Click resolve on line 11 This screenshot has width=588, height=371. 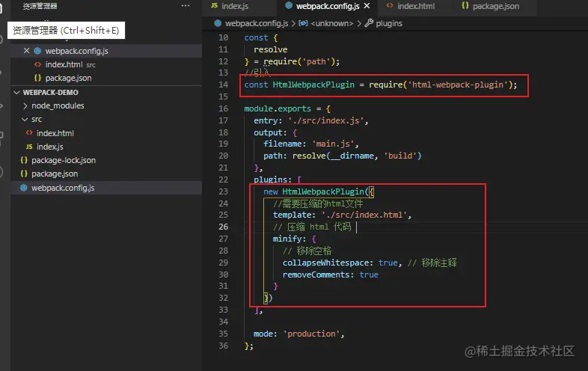[x=270, y=49]
